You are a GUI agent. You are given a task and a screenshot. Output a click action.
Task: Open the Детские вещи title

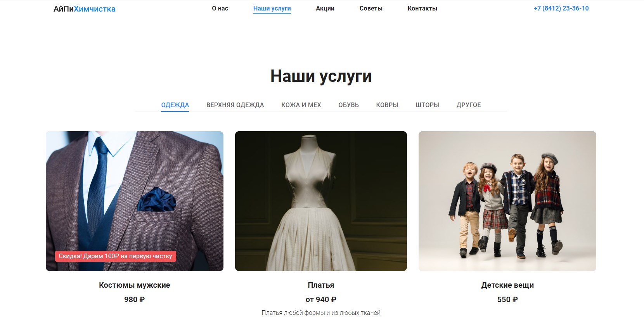(x=507, y=285)
